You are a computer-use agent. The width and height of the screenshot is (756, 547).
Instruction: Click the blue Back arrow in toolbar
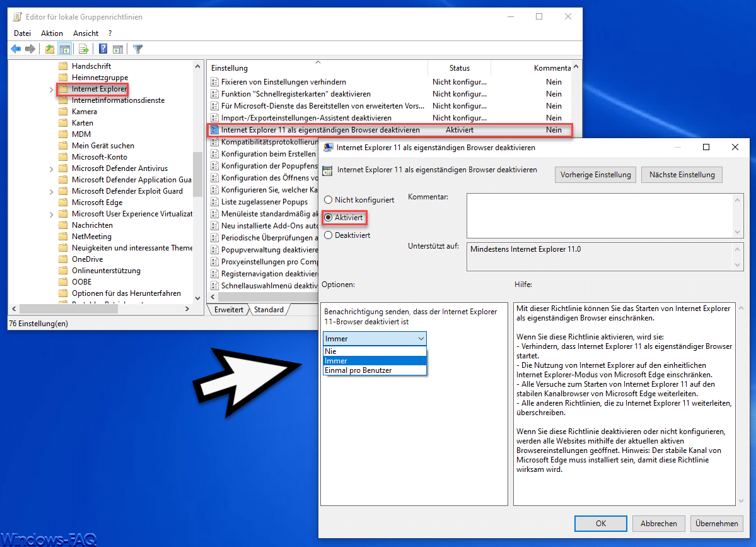(x=16, y=49)
